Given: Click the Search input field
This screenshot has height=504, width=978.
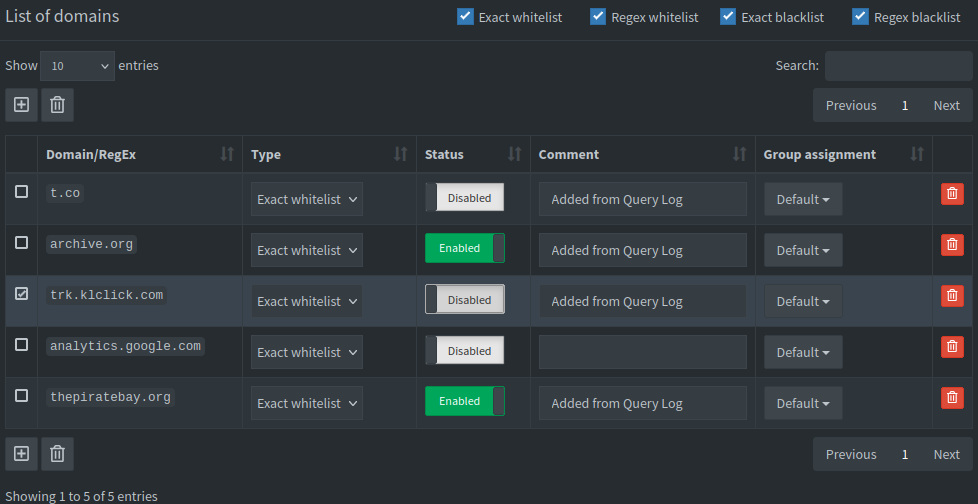Looking at the screenshot, I should (898, 66).
